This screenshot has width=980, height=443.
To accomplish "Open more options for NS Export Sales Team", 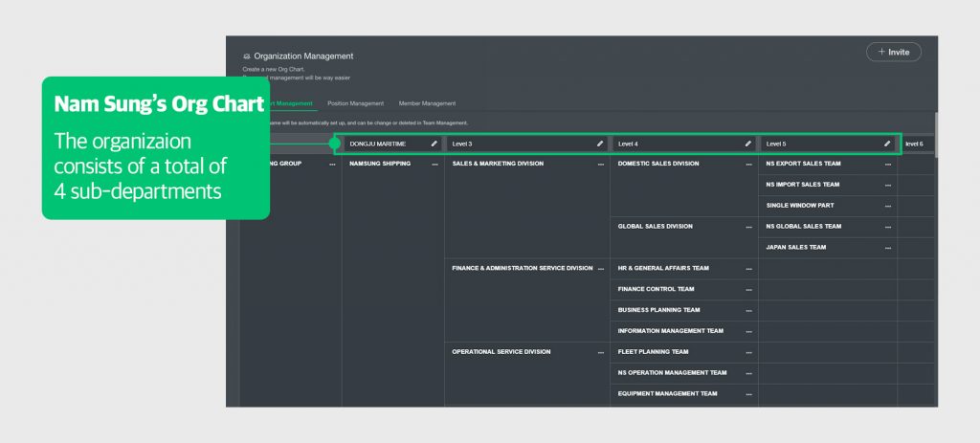I will [888, 165].
